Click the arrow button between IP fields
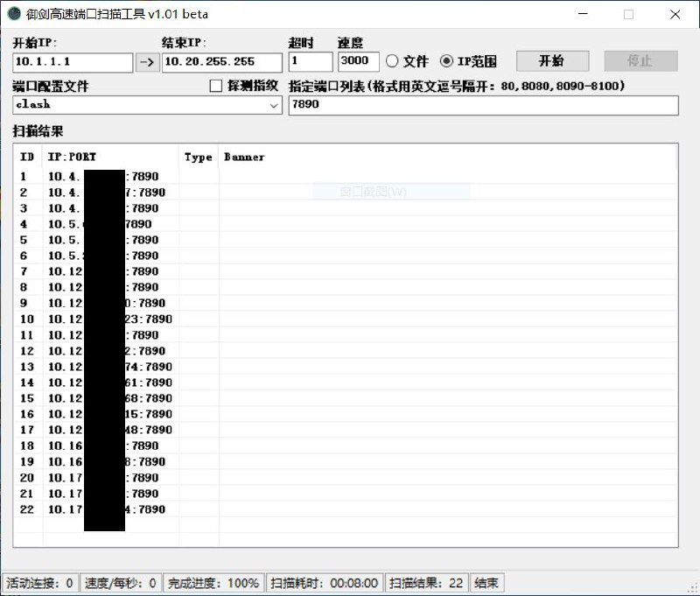The width and height of the screenshot is (700, 596). pos(147,62)
